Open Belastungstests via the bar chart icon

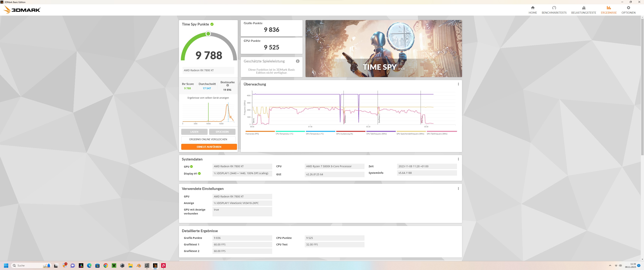[x=584, y=8]
